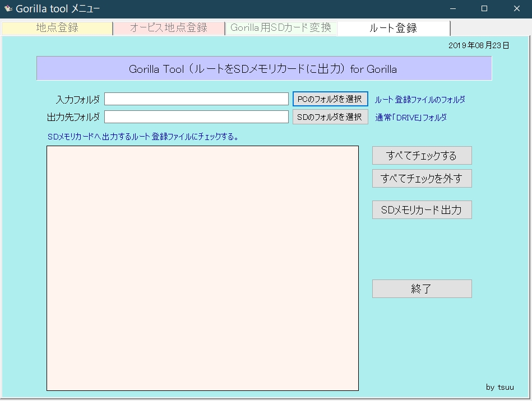The height and width of the screenshot is (401, 532).
Task: Focus the 出力先フォルダ text field
Action: [x=196, y=117]
